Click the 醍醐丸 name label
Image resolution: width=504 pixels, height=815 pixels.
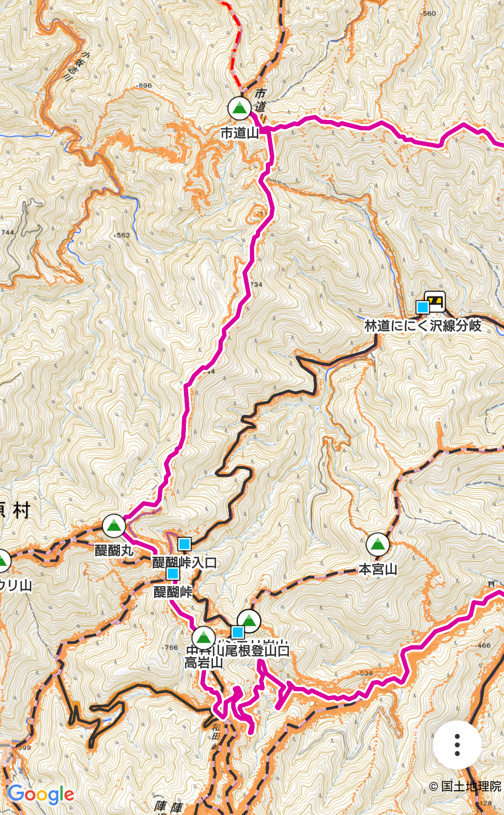(x=114, y=551)
